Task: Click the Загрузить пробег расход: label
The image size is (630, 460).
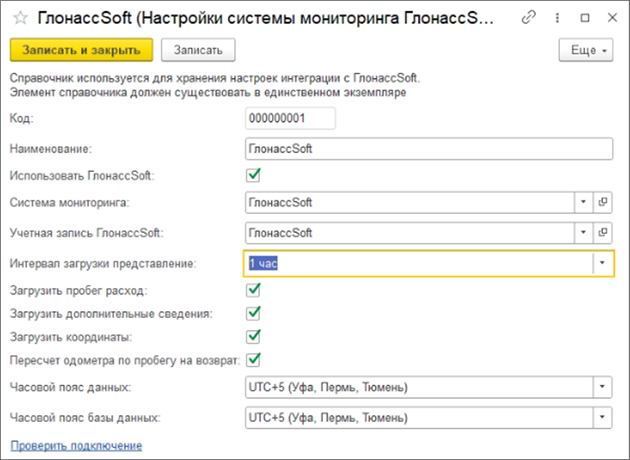Action: (79, 291)
